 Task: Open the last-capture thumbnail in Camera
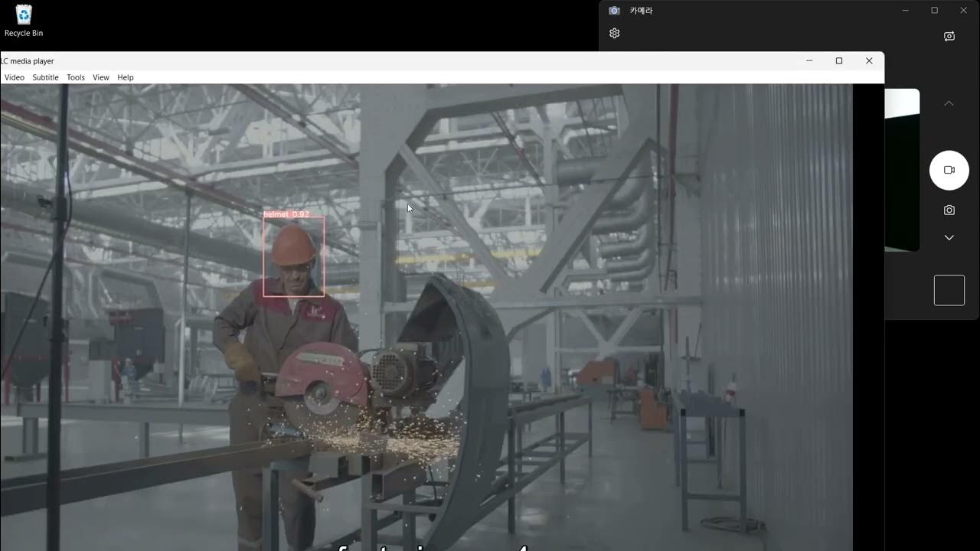click(x=949, y=291)
